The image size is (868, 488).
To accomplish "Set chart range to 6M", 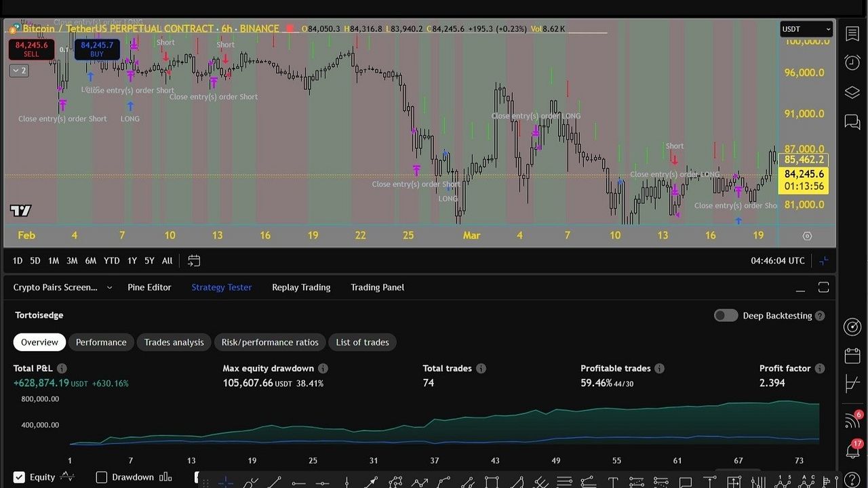I will (91, 260).
